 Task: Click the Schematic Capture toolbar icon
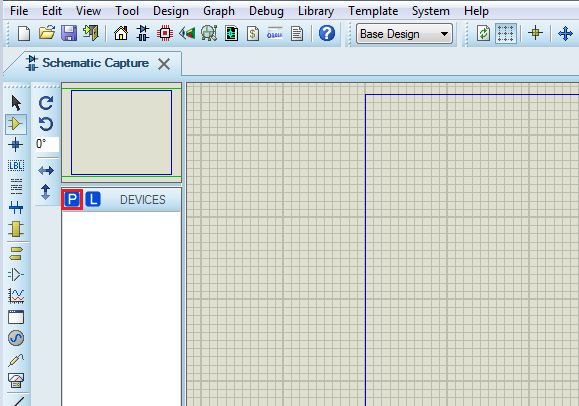point(143,34)
